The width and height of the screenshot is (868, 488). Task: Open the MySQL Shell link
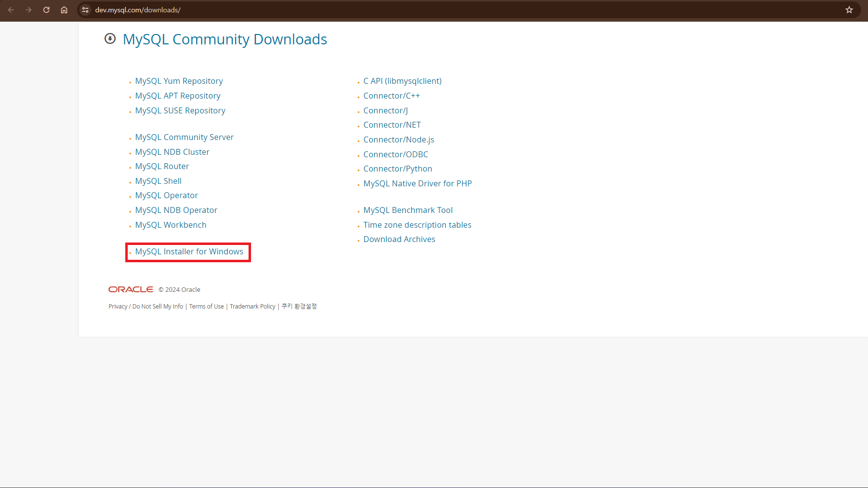click(x=158, y=181)
